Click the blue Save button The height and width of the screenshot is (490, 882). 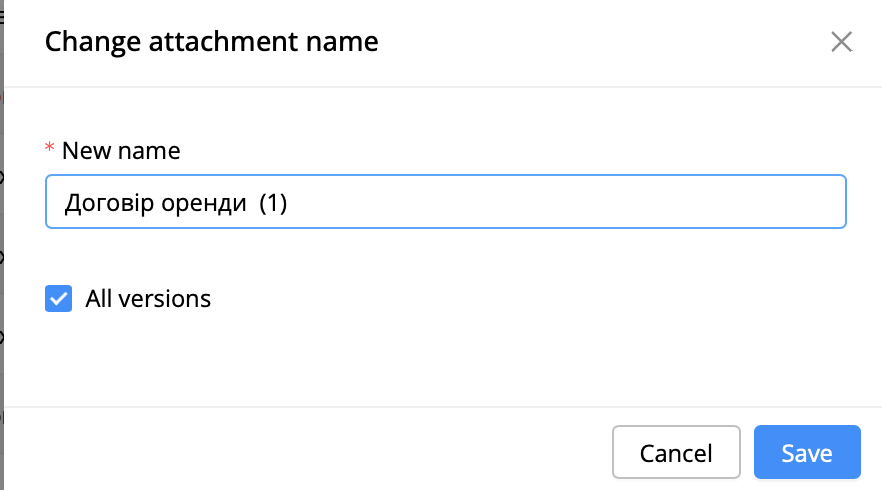coord(807,452)
